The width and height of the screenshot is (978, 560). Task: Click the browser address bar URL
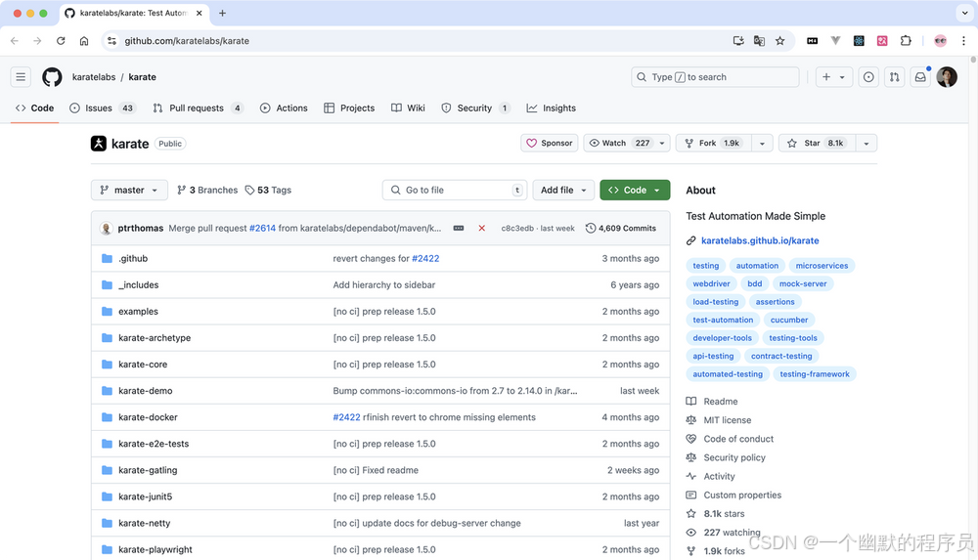click(x=187, y=40)
